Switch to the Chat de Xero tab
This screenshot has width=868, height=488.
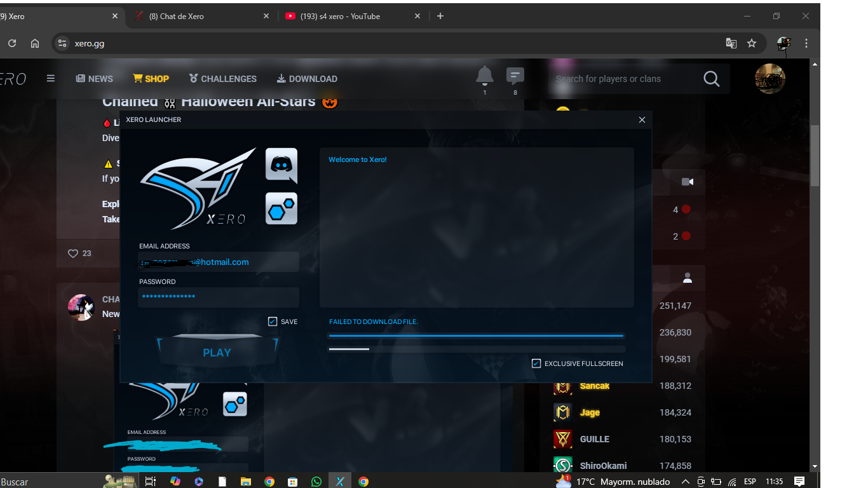[200, 16]
